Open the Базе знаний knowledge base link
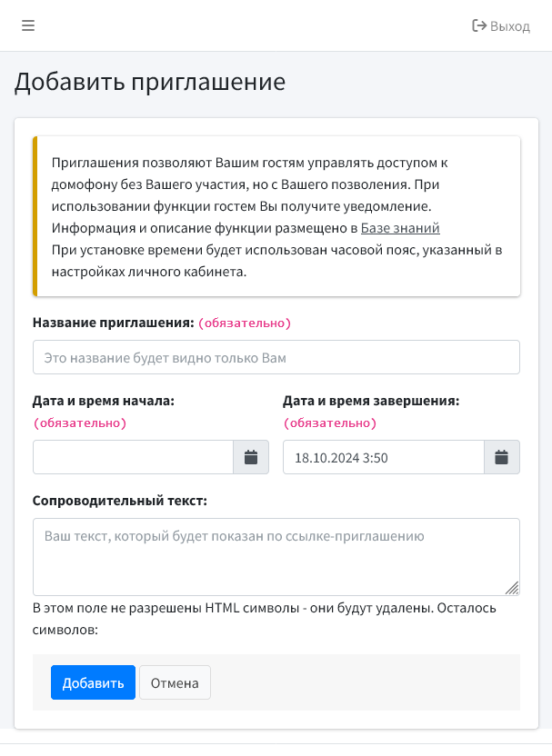 400,227
